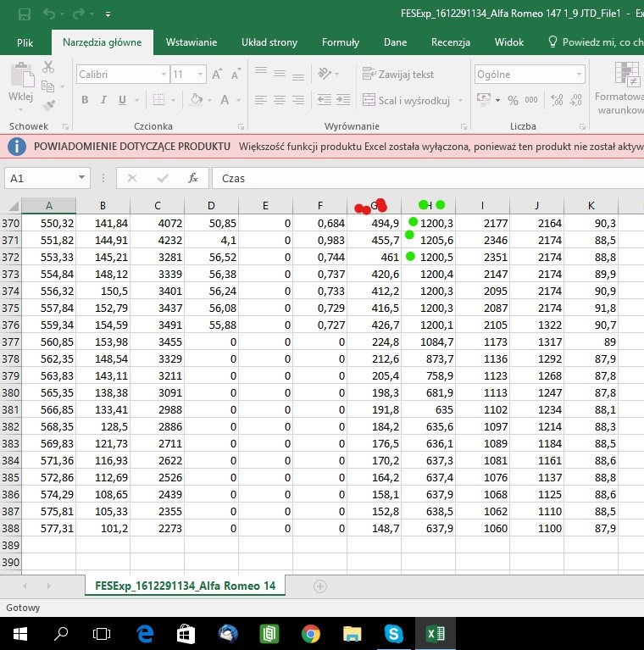Click the Percent Style icon
This screenshot has width=644, height=650.
pyautogui.click(x=513, y=101)
